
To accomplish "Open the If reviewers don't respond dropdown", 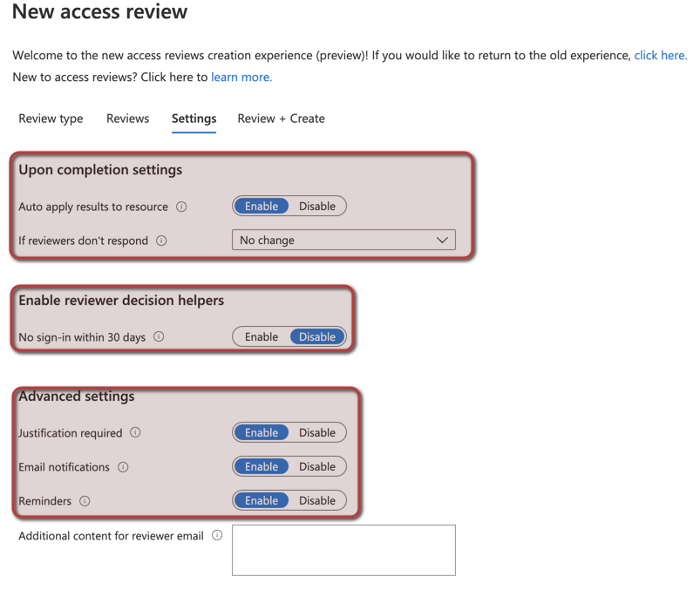I will (343, 240).
